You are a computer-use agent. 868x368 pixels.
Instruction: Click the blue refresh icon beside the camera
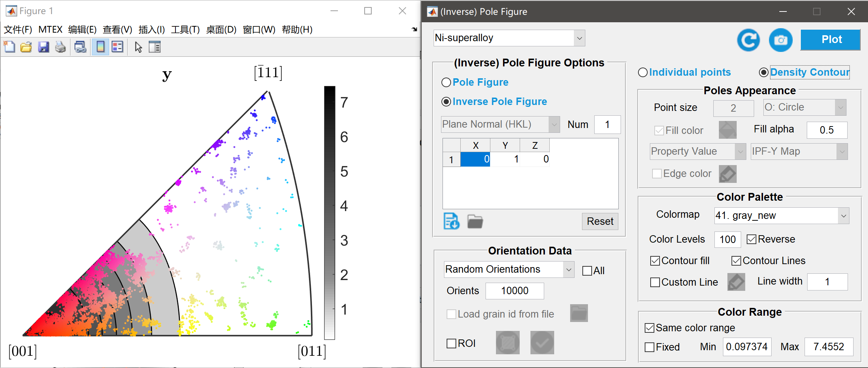point(749,40)
